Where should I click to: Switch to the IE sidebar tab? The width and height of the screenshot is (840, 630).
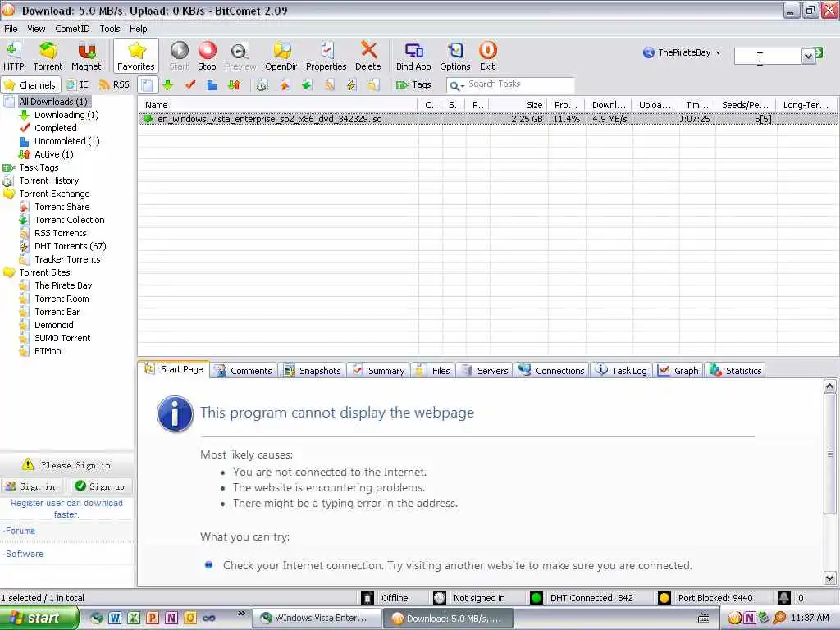[77, 84]
